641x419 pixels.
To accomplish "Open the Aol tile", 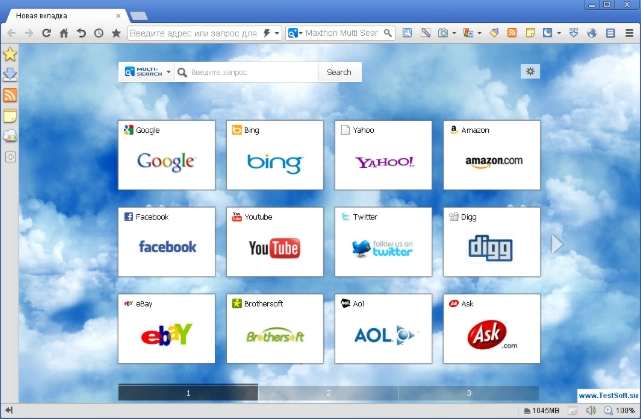I will 383,329.
